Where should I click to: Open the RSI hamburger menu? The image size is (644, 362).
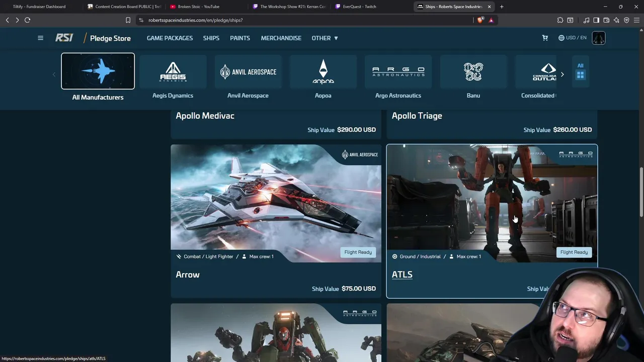click(x=40, y=38)
